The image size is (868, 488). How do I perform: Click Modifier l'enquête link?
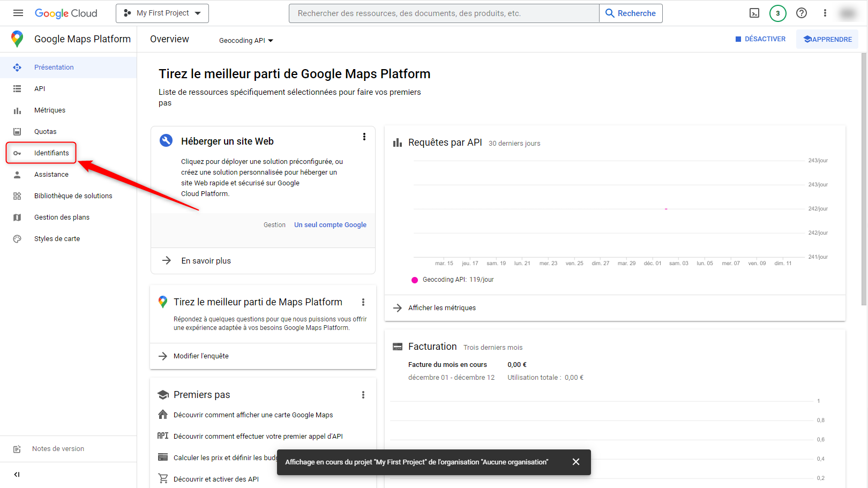coord(201,356)
